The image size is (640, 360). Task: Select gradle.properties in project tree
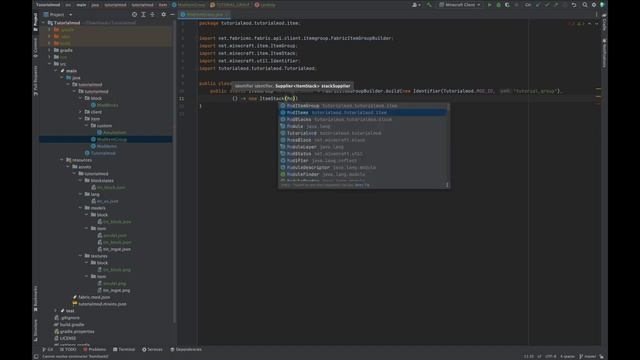tap(77, 331)
